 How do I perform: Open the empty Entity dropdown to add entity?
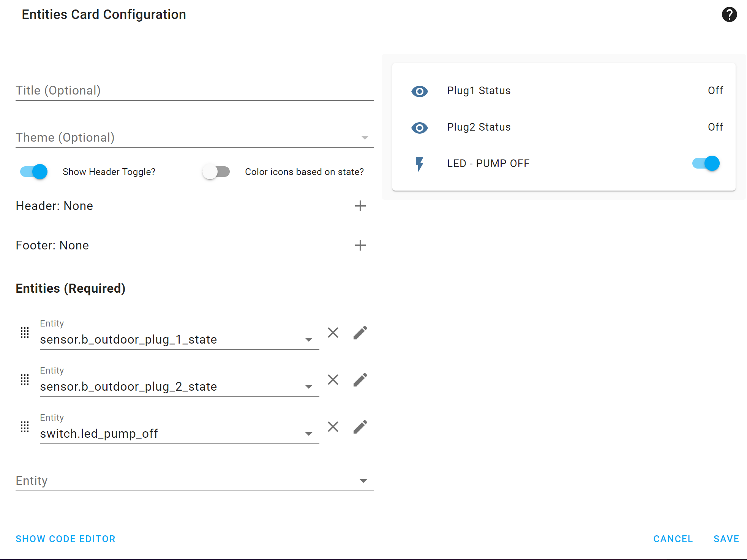(194, 481)
